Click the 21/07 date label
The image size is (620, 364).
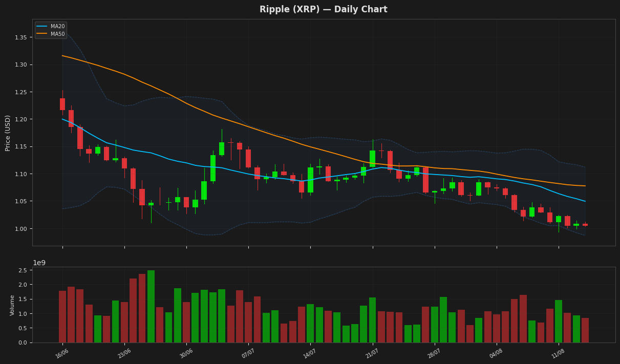[372, 354]
